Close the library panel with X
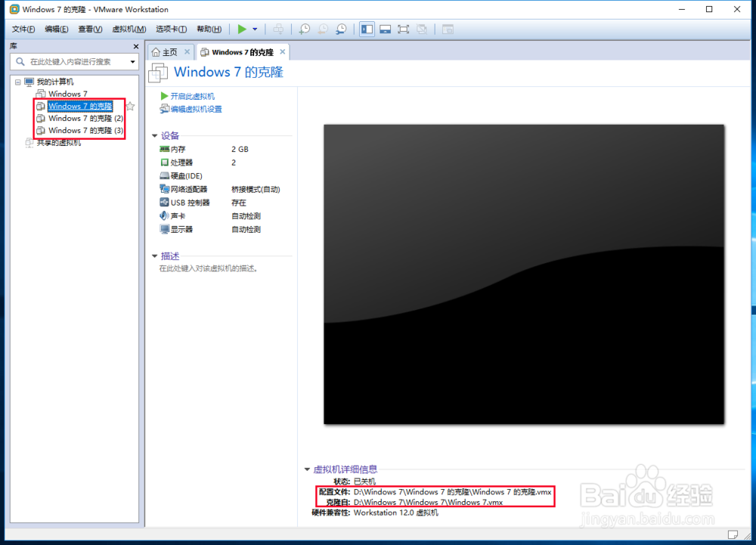Viewport: 756px width, 545px height. [136, 46]
